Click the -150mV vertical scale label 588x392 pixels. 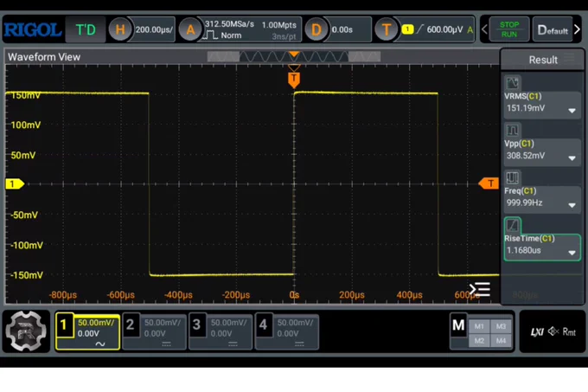coord(27,275)
